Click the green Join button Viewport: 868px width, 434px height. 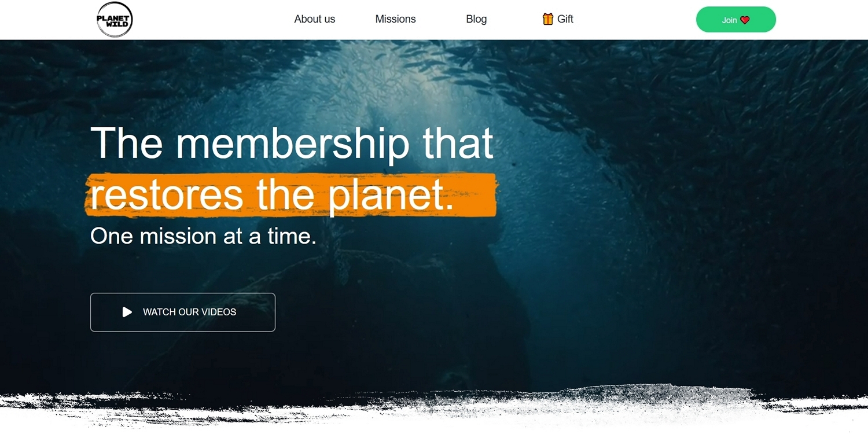click(735, 20)
